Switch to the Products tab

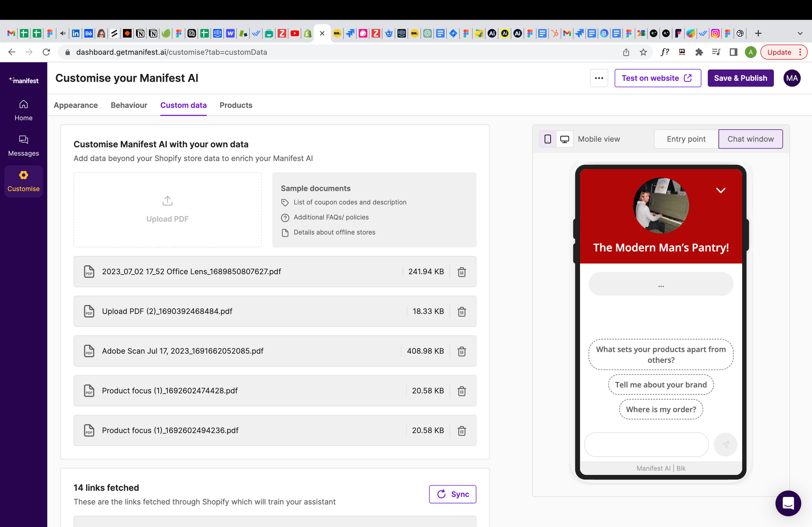tap(235, 105)
